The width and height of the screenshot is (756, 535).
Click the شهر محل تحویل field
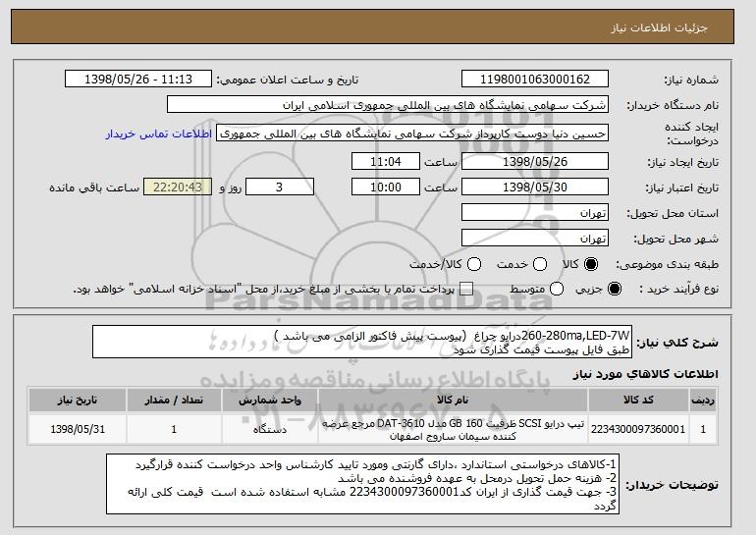coord(535,239)
